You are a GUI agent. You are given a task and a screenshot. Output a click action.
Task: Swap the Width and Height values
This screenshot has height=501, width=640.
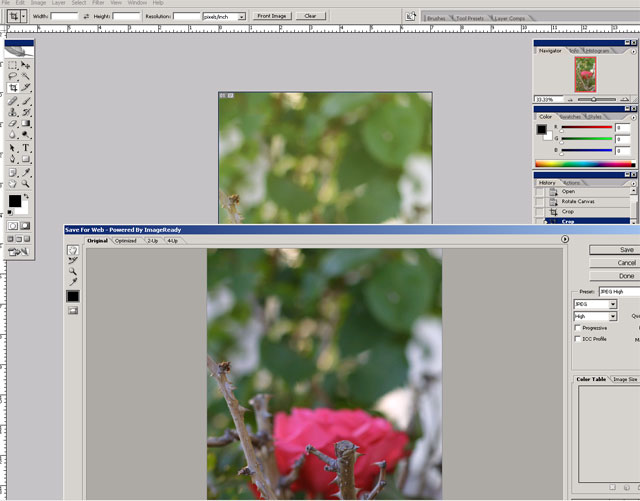[86, 17]
